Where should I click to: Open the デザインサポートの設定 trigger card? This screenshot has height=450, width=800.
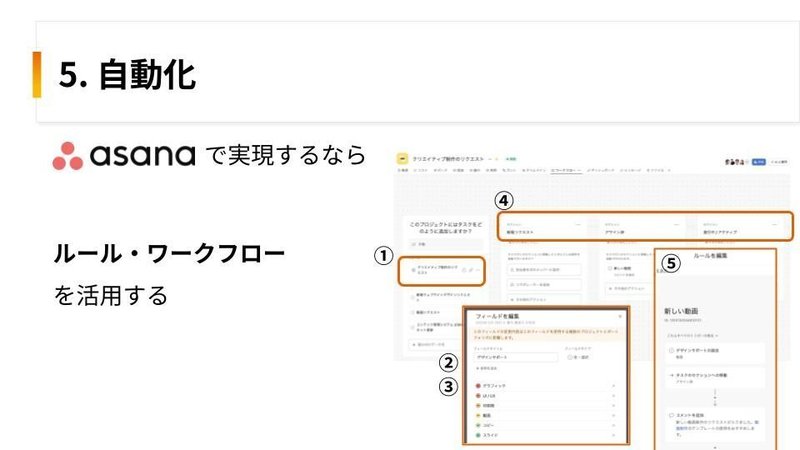point(715,353)
